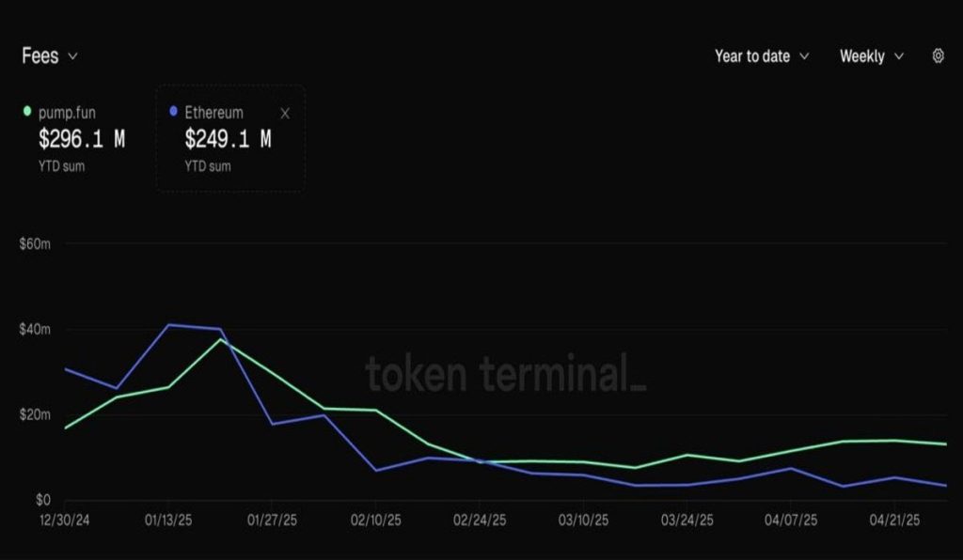The height and width of the screenshot is (560, 963).
Task: Hide the Ethereum comparison with its X button
Action: (283, 113)
